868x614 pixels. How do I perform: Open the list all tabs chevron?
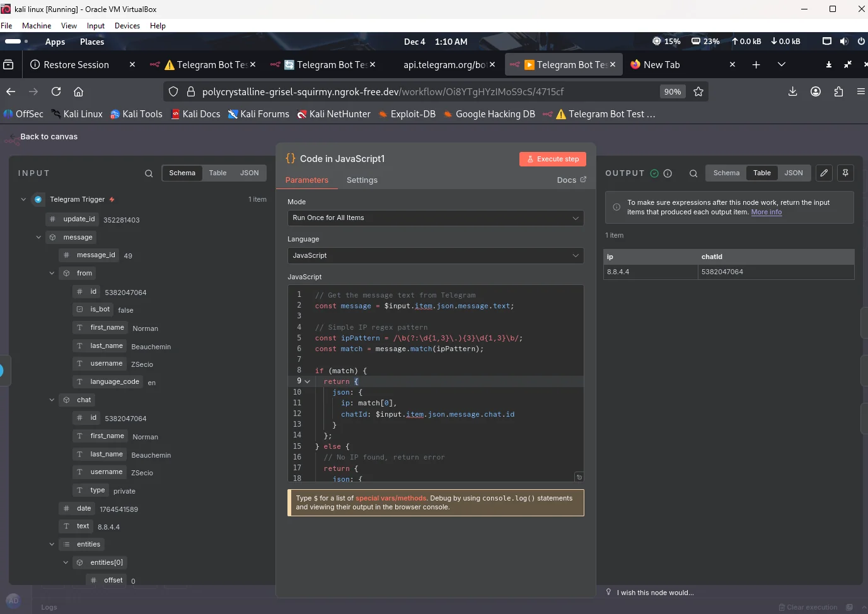point(781,64)
